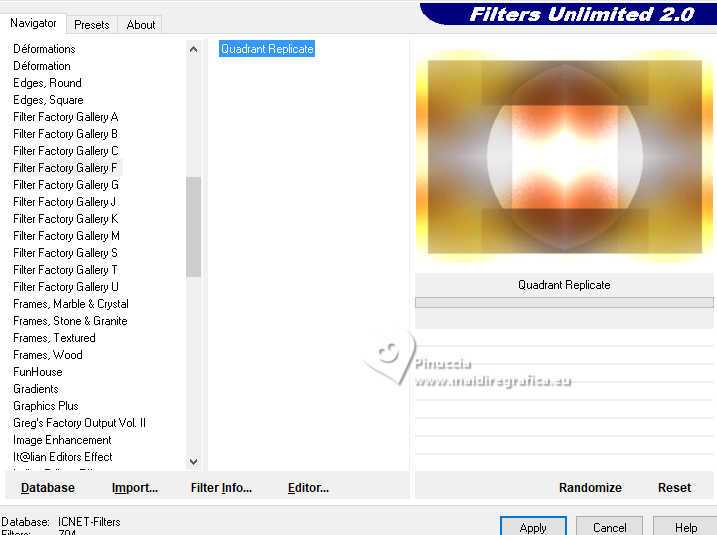Select Filter Factory Gallery T

tap(65, 270)
